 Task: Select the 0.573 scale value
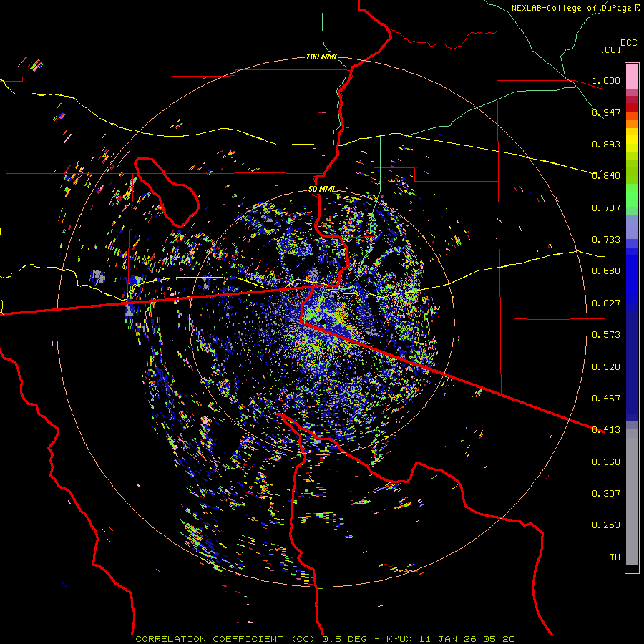pyautogui.click(x=606, y=335)
